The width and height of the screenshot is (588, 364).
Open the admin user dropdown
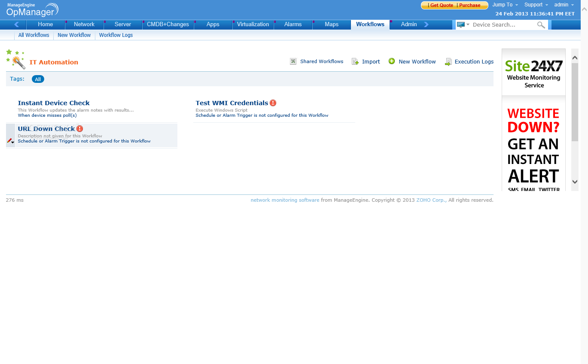pyautogui.click(x=564, y=5)
